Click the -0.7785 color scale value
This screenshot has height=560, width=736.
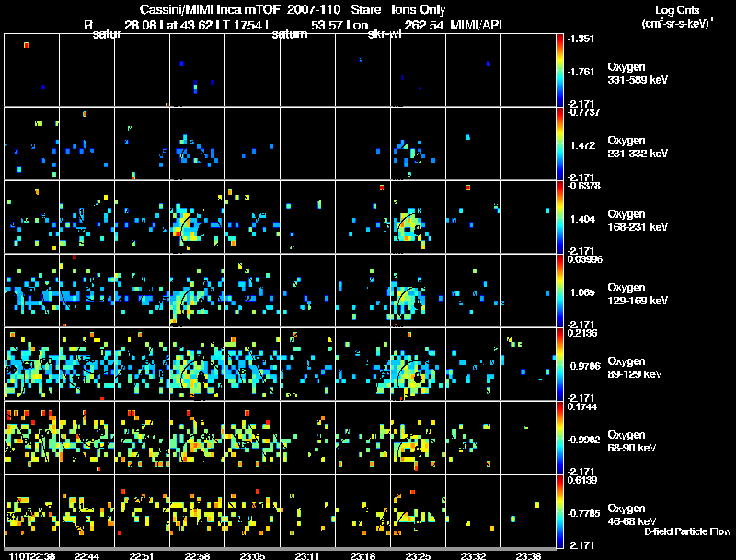click(583, 514)
